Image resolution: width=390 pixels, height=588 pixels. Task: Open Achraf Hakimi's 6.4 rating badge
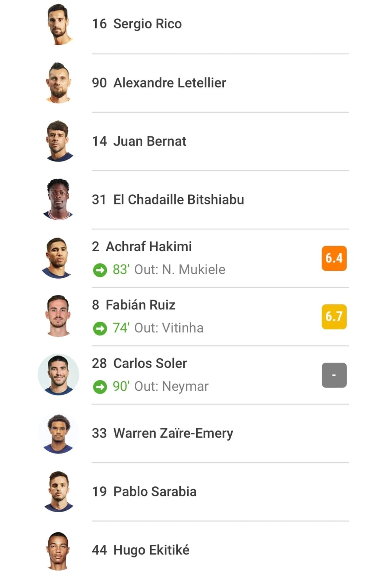pyautogui.click(x=334, y=258)
